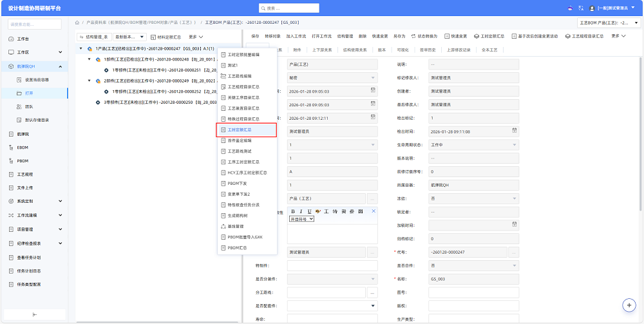Click the bold B icon in the rich text editor
Screen dimensions: 644x324
pos(293,211)
